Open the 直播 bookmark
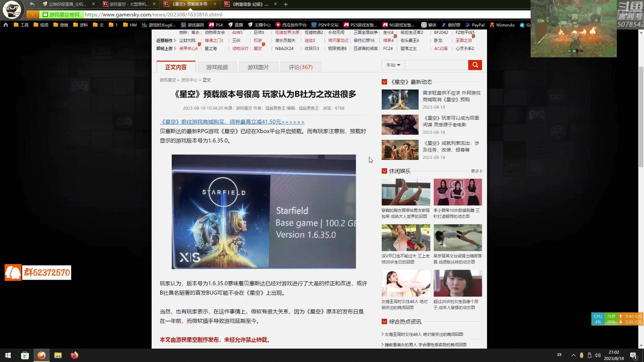This screenshot has height=362, width=644. (235, 25)
